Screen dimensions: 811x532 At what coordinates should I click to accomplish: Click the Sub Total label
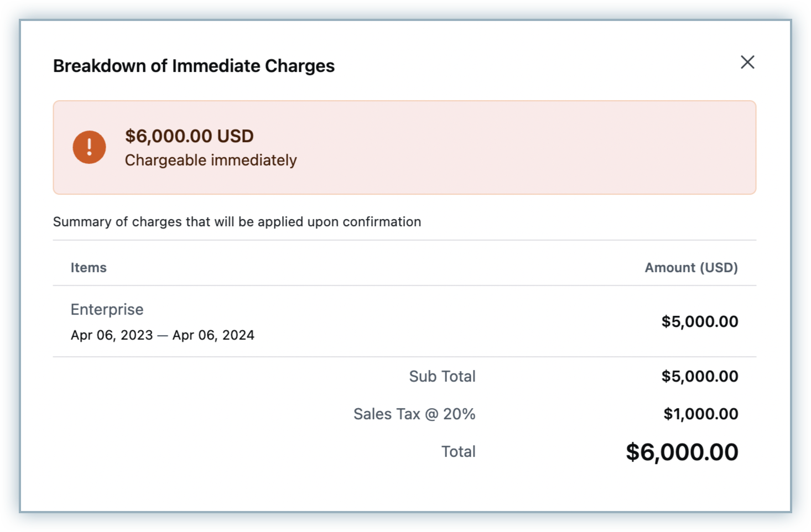pyautogui.click(x=442, y=377)
